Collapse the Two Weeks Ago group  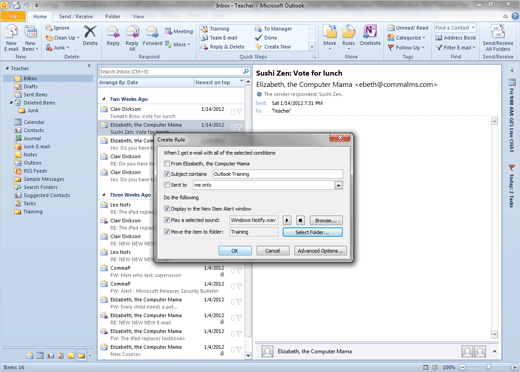point(104,99)
